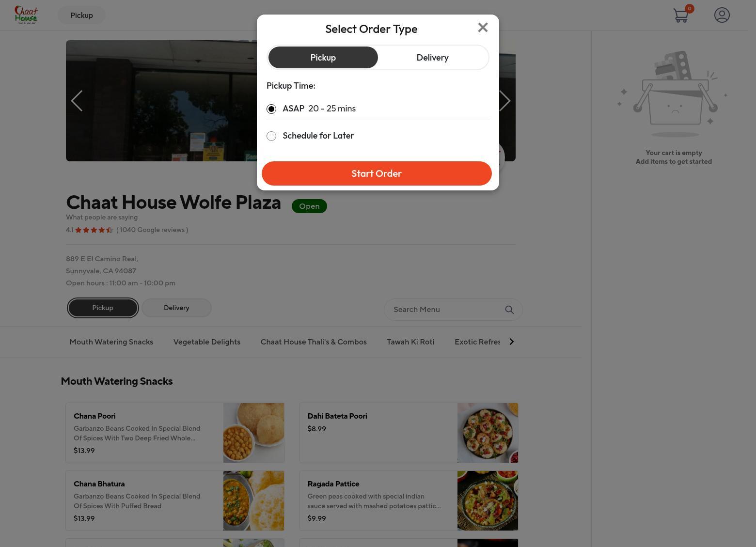This screenshot has height=547, width=756.
Task: Click the search magnifier icon
Action: [509, 310]
